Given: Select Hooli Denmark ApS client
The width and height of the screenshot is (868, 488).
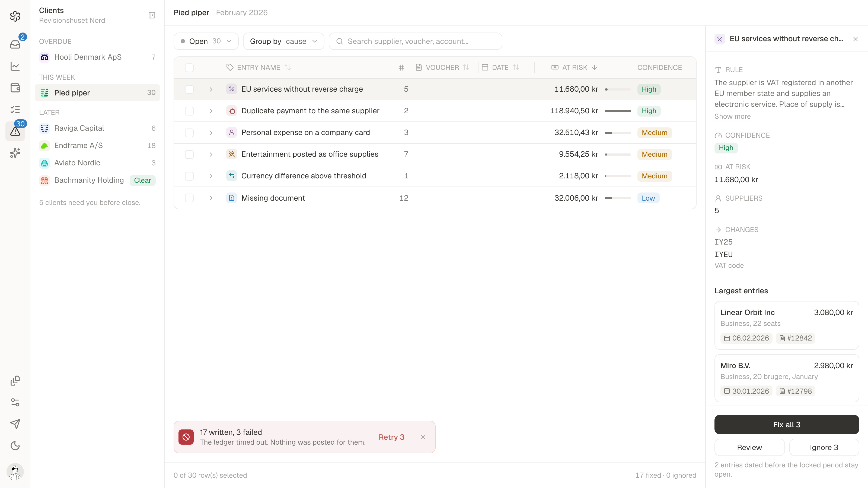Looking at the screenshot, I should coord(97,57).
